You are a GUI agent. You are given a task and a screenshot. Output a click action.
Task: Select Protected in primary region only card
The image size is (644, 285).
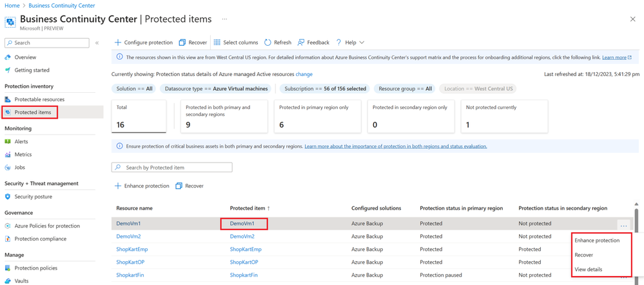point(317,116)
